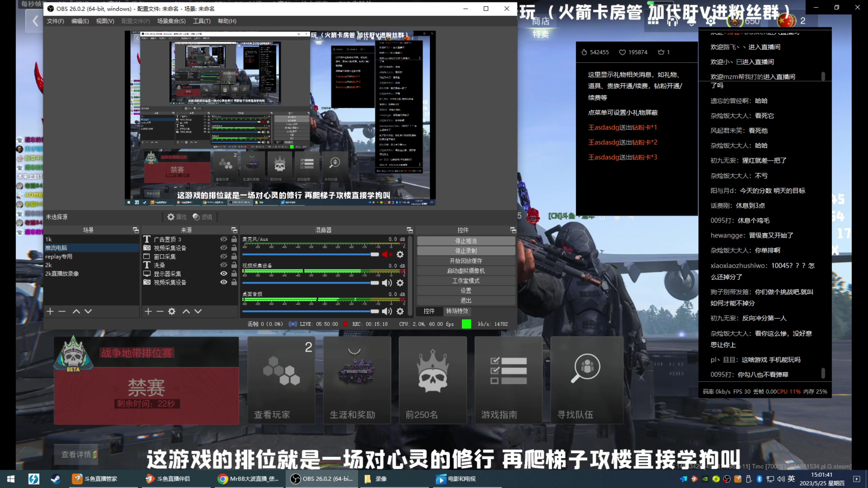The height and width of the screenshot is (488, 868).
Task: Select the replay专用 scene
Action: click(92, 257)
